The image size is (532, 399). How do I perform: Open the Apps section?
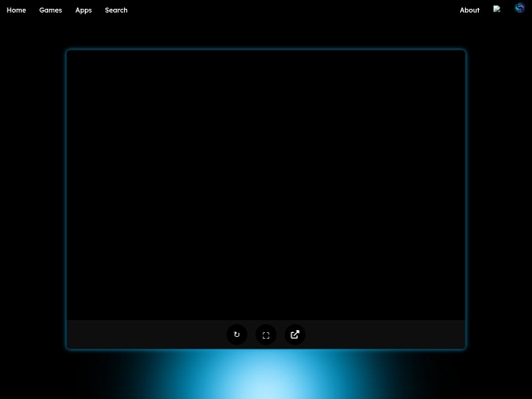[84, 10]
